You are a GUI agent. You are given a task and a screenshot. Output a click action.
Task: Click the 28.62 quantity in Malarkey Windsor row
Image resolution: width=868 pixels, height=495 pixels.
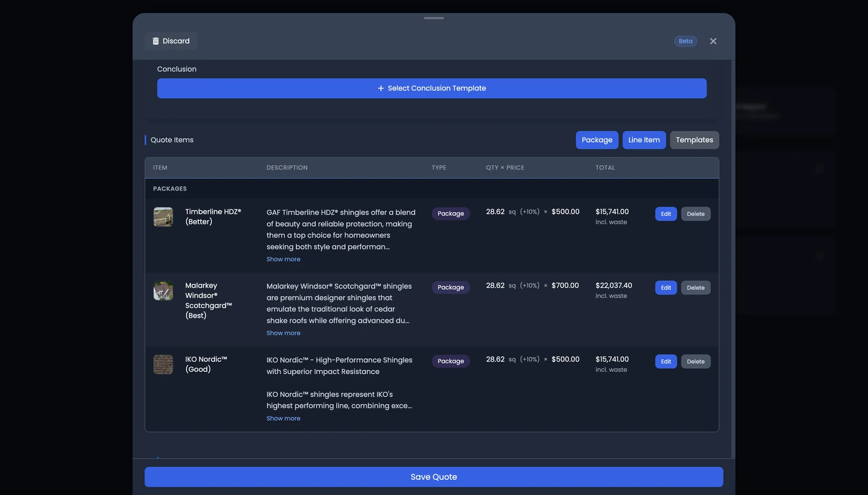pyautogui.click(x=495, y=285)
